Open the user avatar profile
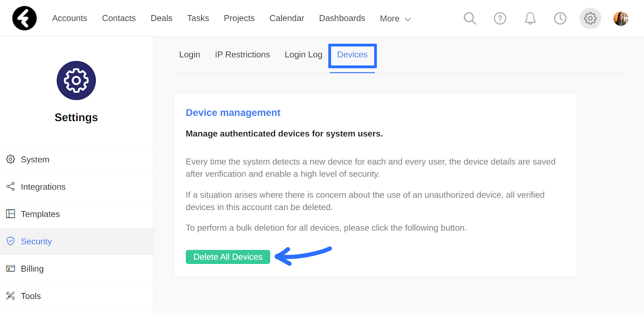The width and height of the screenshot is (644, 315). coord(621,18)
